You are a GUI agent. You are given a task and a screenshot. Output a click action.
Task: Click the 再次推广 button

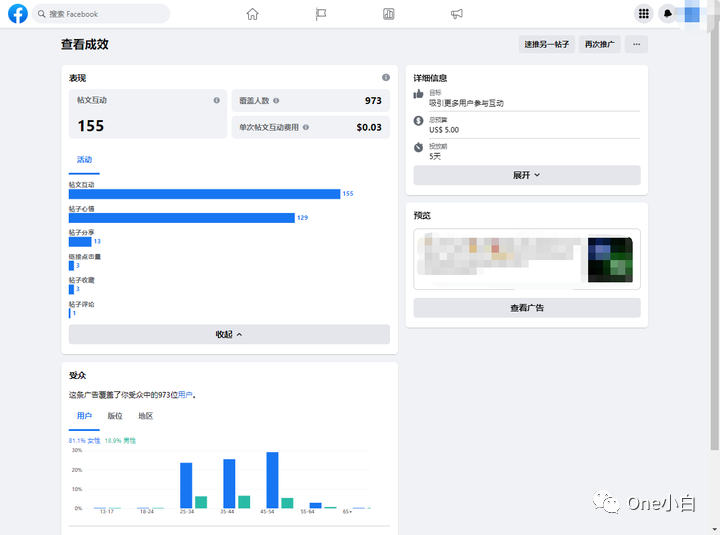(600, 44)
